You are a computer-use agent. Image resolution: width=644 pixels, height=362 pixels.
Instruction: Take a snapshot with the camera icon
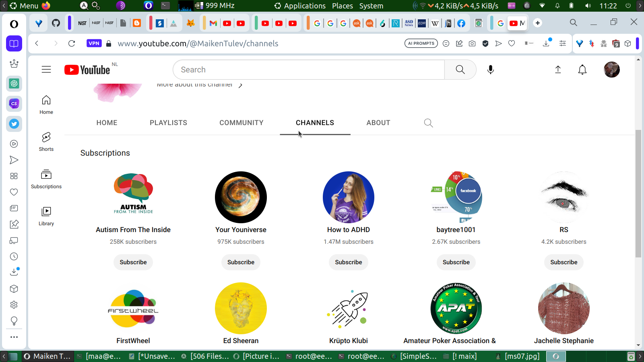[x=472, y=43]
